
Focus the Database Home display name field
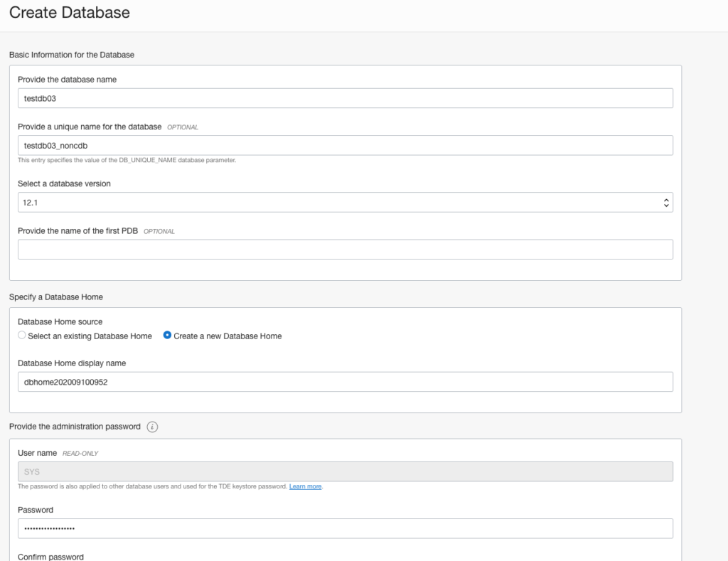point(345,382)
